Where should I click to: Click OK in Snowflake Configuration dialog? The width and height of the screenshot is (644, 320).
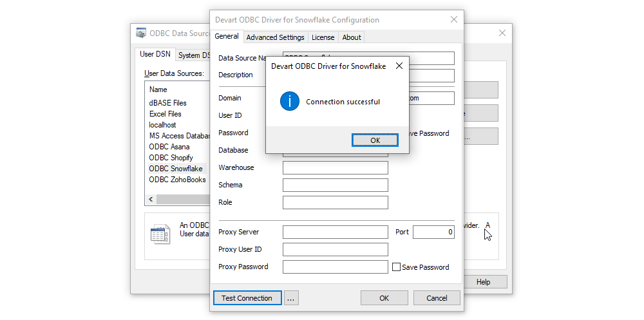coord(384,298)
